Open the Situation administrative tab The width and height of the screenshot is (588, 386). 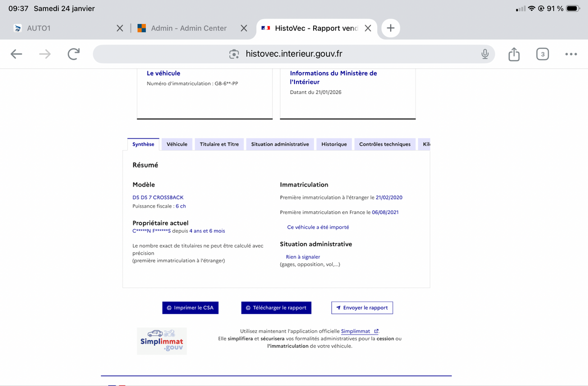(x=280, y=145)
